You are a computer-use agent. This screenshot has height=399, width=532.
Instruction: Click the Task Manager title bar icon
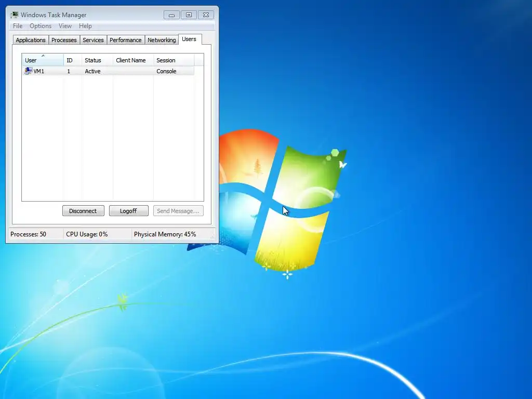coord(15,15)
